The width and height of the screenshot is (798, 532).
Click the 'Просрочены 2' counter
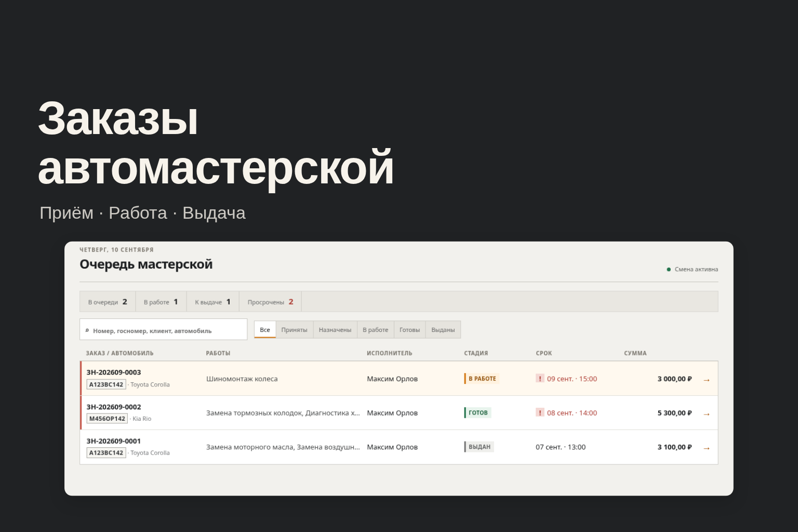coord(270,302)
